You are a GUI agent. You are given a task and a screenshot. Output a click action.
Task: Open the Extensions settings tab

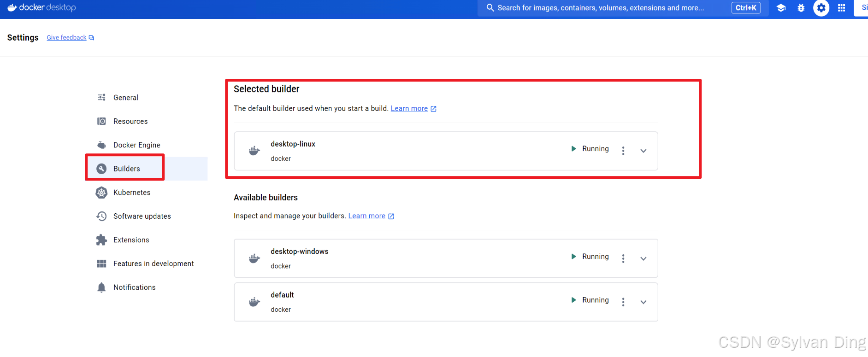(x=147, y=240)
